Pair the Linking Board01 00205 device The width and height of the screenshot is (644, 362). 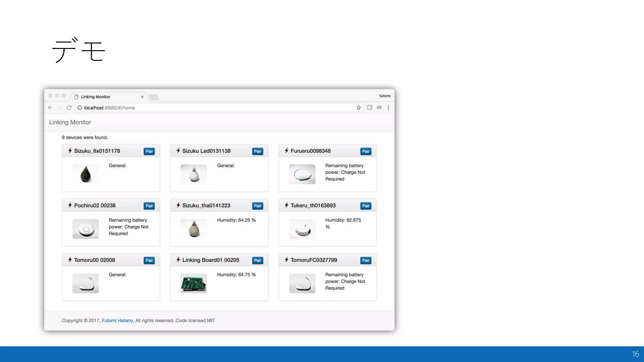tap(258, 260)
